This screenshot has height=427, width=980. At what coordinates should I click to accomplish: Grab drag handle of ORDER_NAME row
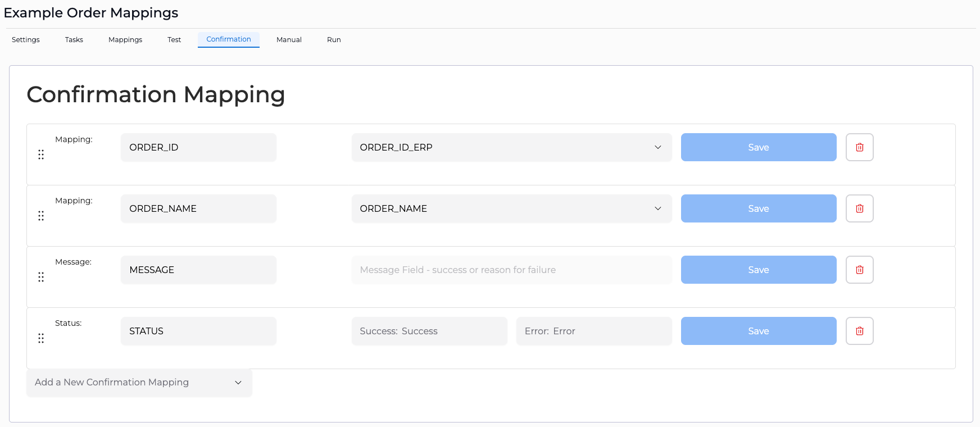(x=41, y=216)
